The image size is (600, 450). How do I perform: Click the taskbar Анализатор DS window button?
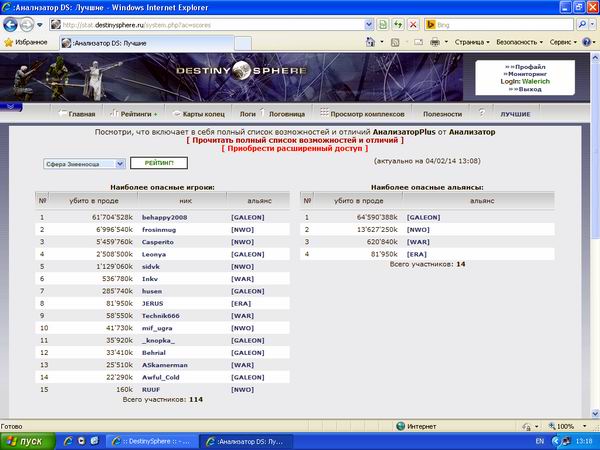click(x=247, y=442)
